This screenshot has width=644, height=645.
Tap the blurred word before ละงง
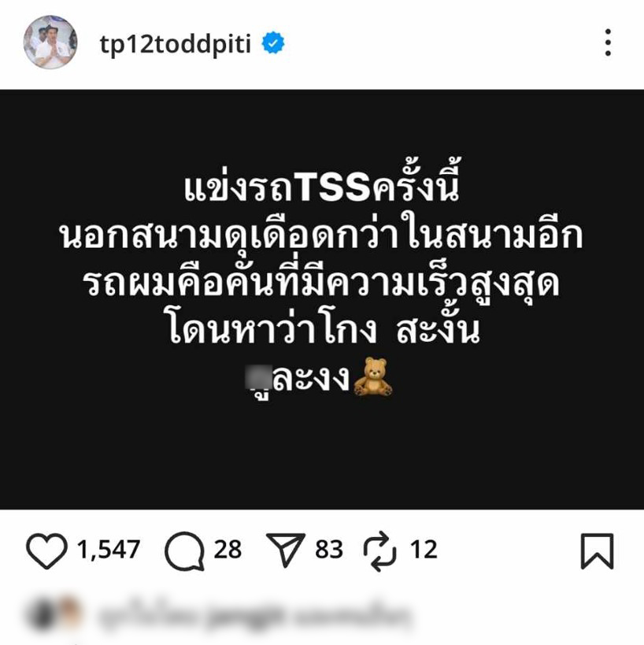(259, 380)
